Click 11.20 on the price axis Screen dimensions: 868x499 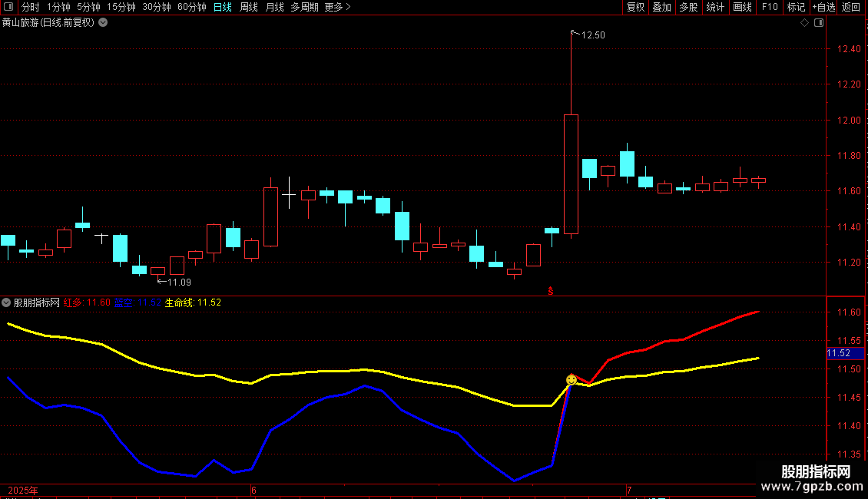(849, 263)
